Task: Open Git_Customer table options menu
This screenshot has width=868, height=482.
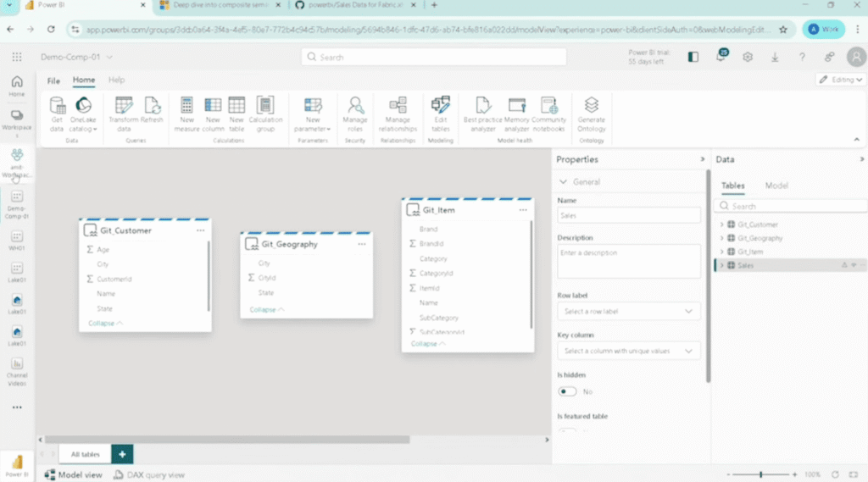Action: [x=200, y=230]
